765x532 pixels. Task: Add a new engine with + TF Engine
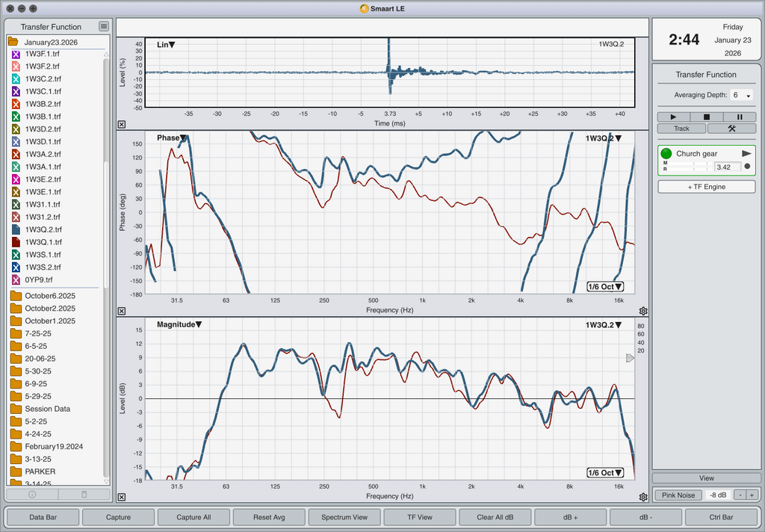click(706, 187)
